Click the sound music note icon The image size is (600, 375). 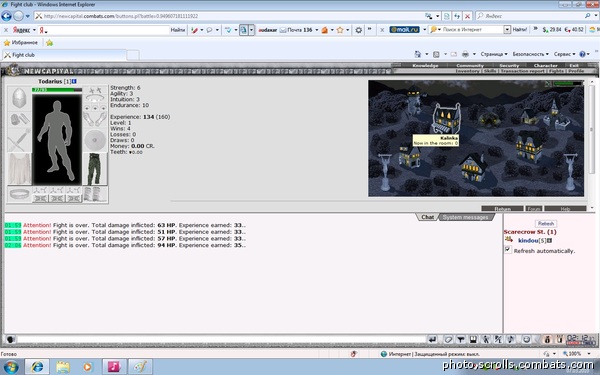point(511,339)
